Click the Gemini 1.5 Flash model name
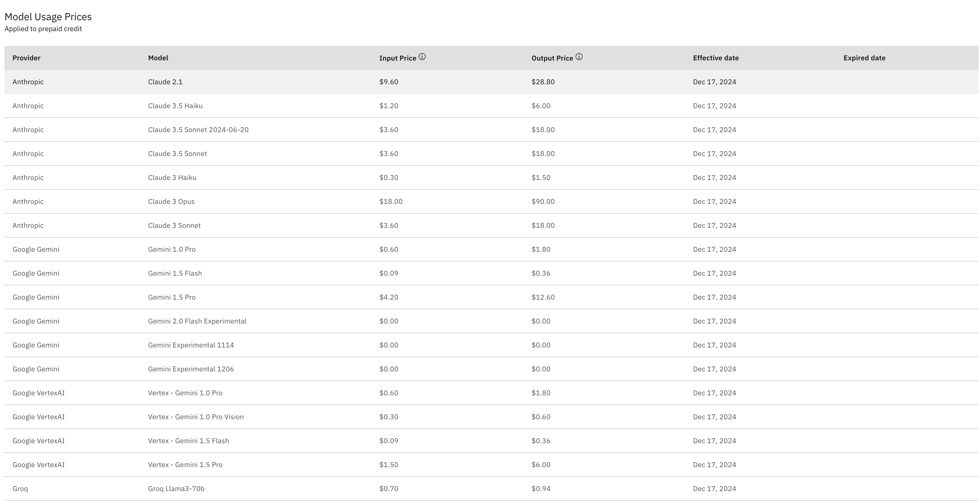 175,273
